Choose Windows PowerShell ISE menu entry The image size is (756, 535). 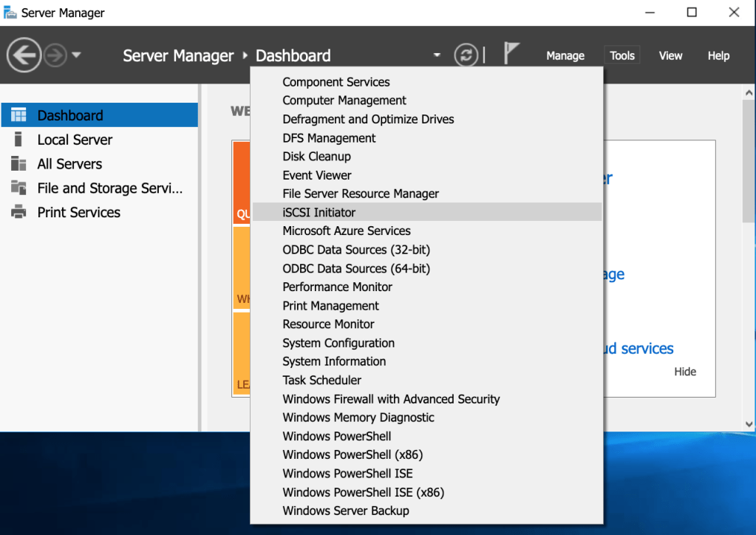347,473
